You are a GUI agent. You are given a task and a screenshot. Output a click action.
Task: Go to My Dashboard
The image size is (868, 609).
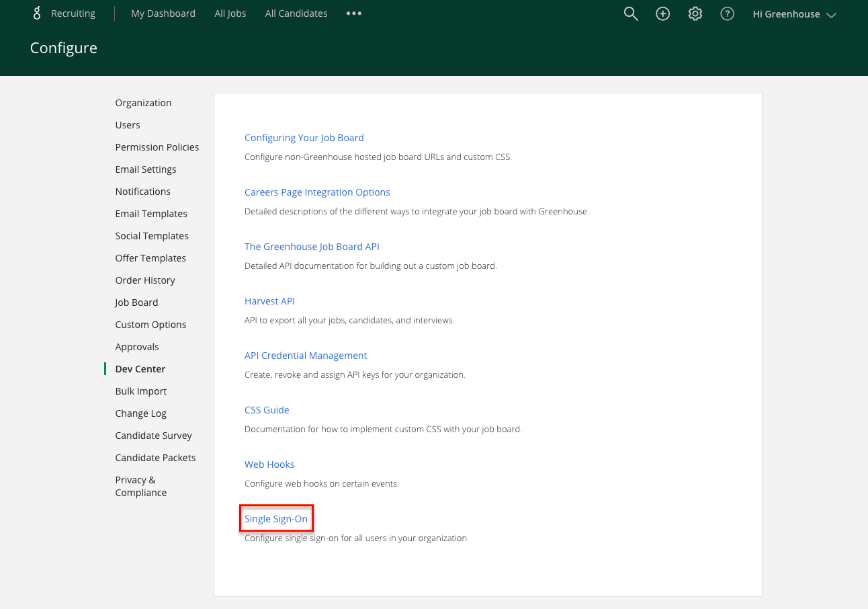click(163, 13)
